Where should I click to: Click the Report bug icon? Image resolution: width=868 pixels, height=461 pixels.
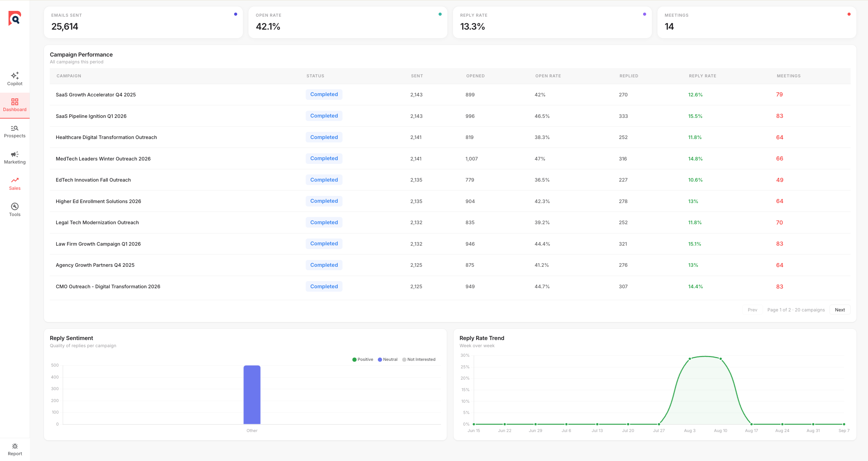coord(15,446)
